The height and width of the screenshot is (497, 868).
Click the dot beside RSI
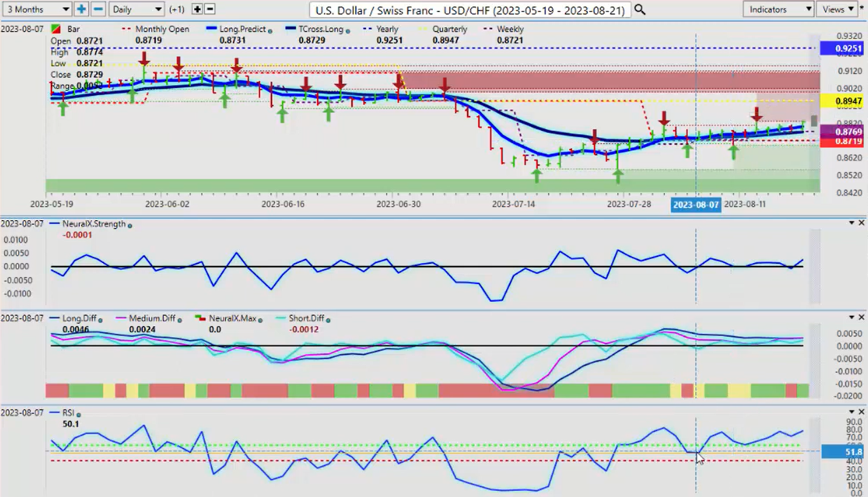pyautogui.click(x=78, y=414)
